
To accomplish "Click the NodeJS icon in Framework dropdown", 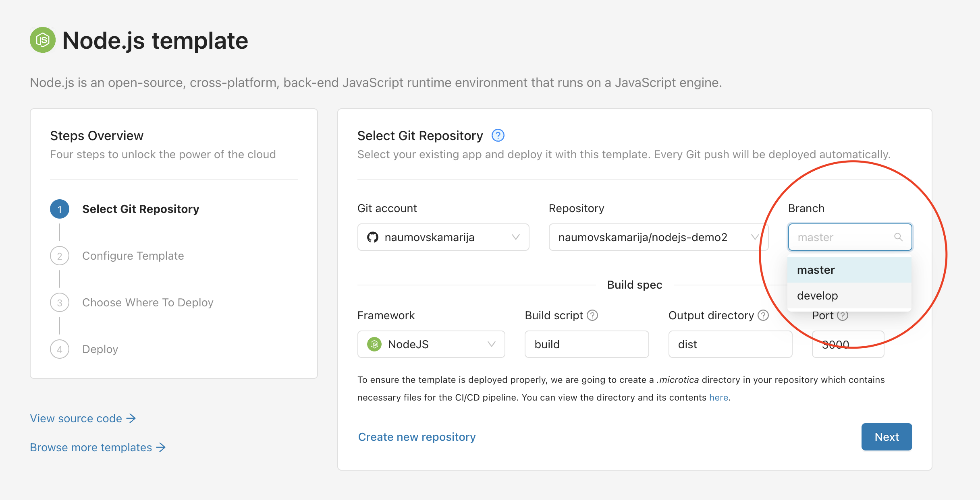I will pos(374,344).
